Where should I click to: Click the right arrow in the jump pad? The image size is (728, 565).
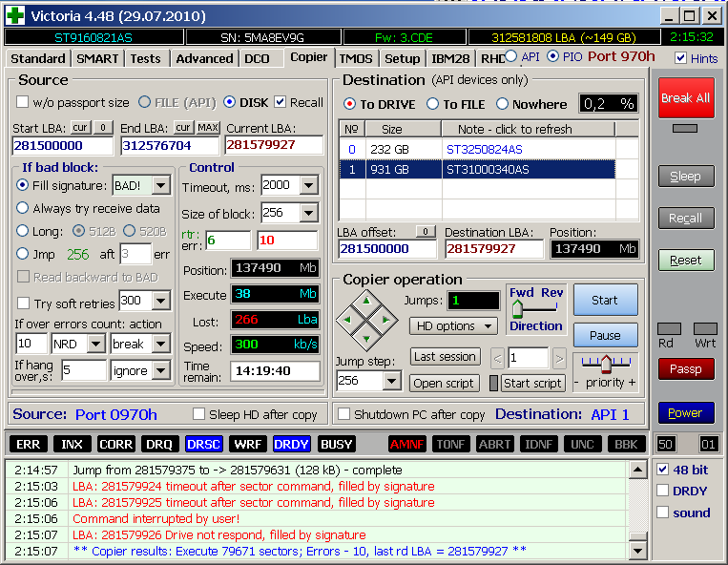385,319
